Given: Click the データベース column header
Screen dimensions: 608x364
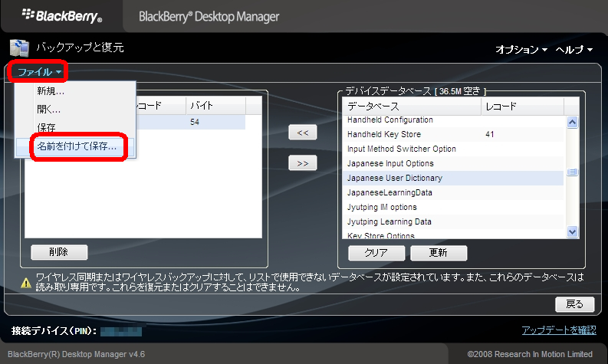Looking at the screenshot, I should (x=412, y=106).
